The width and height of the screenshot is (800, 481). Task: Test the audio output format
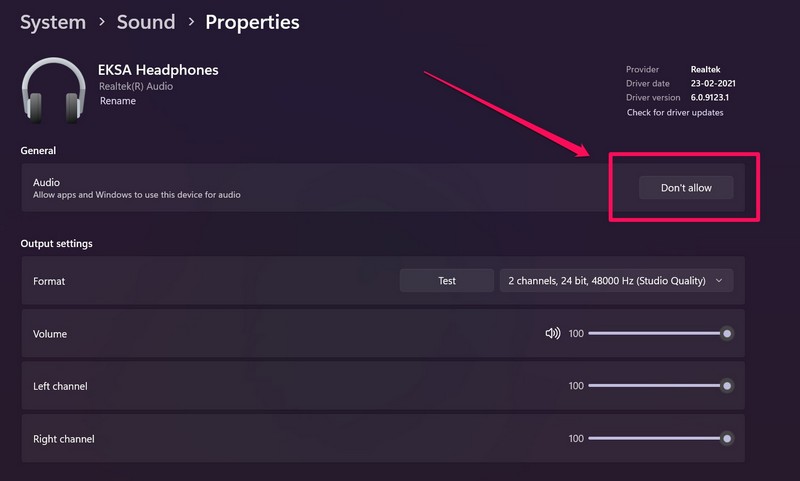(447, 281)
